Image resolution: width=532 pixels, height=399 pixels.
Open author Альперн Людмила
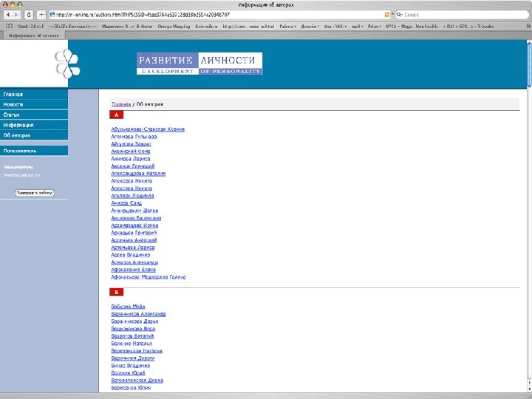[x=133, y=195]
